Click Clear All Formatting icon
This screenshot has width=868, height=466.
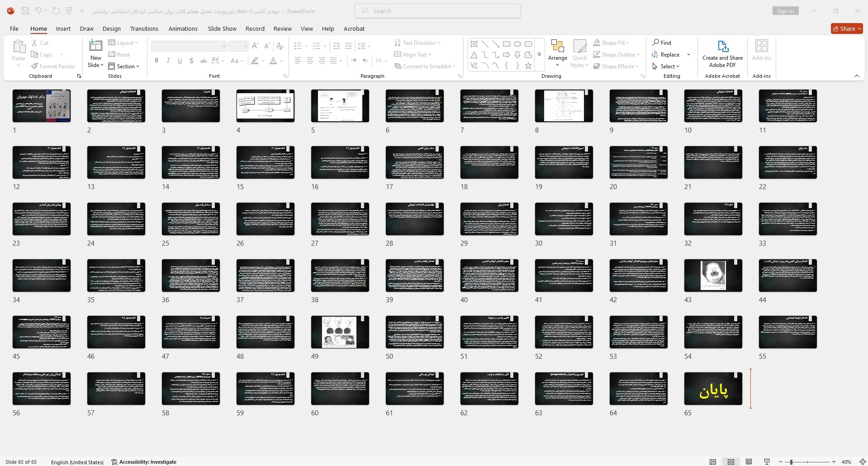point(280,46)
